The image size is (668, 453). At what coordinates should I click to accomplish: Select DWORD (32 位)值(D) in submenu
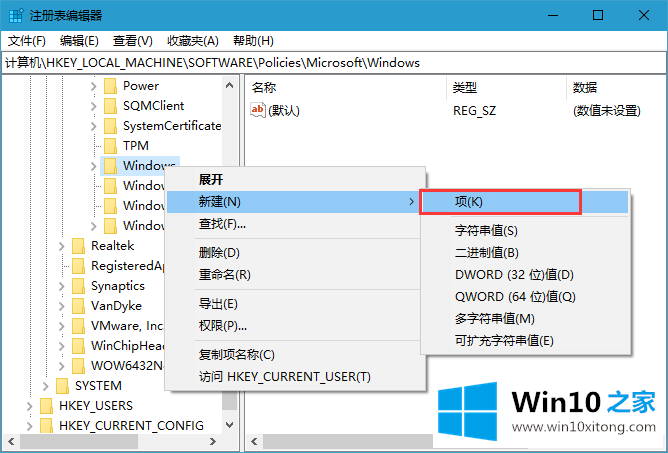(x=514, y=275)
